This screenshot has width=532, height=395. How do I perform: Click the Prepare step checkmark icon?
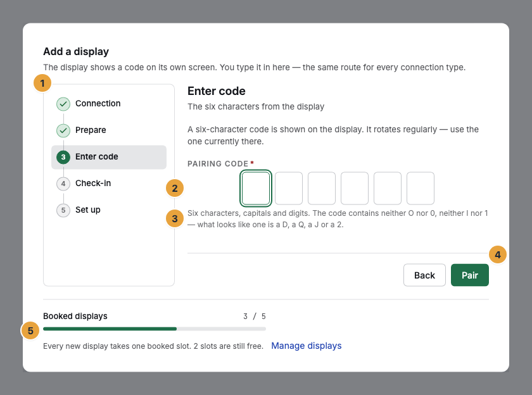tap(63, 130)
